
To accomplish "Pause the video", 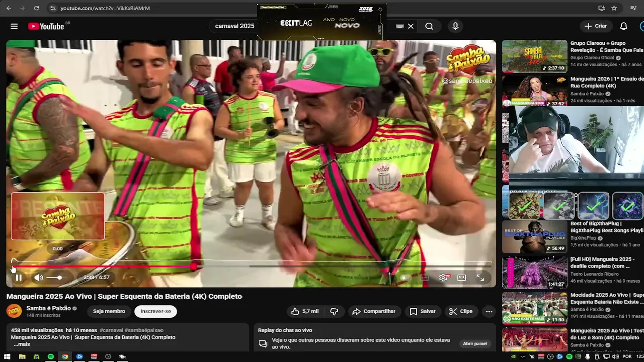I will pyautogui.click(x=18, y=277).
